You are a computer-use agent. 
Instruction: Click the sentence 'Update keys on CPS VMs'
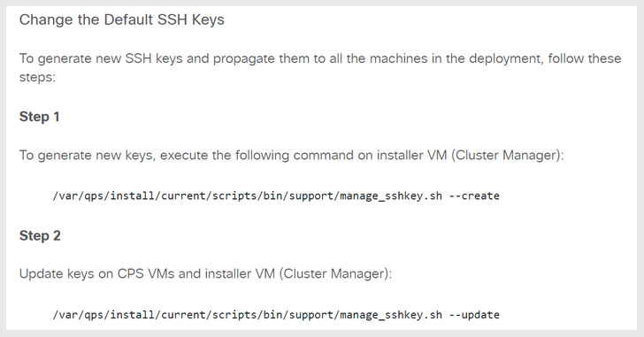click(x=206, y=274)
